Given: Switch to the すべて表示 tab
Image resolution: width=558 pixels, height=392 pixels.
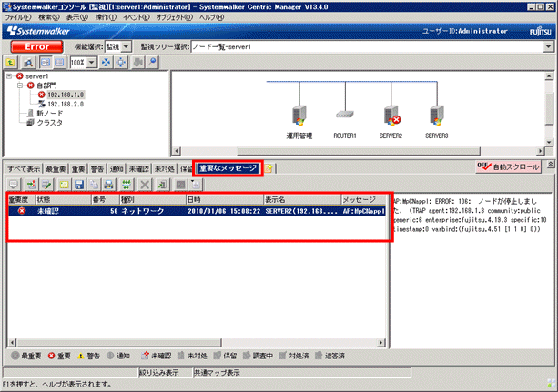Looking at the screenshot, I should 24,168.
